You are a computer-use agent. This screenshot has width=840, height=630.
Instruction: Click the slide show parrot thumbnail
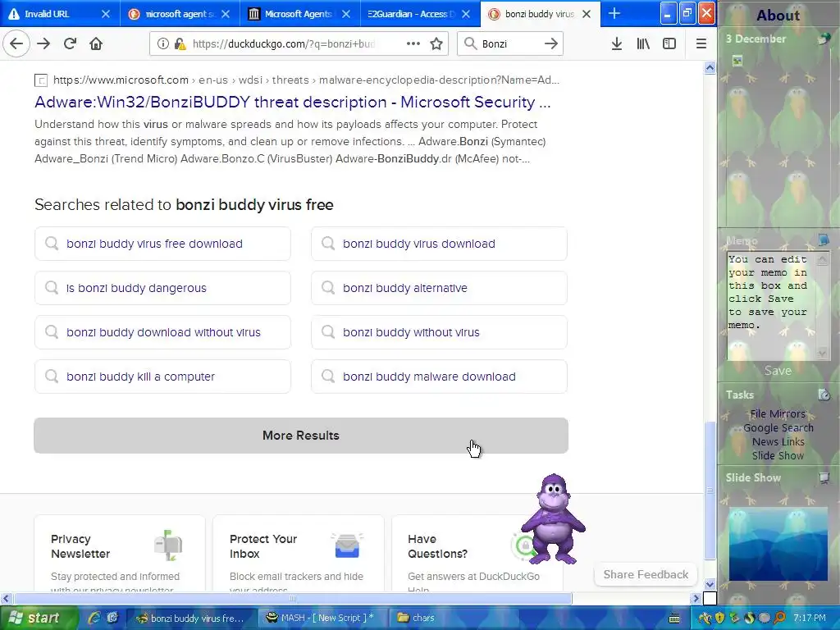[x=778, y=544]
